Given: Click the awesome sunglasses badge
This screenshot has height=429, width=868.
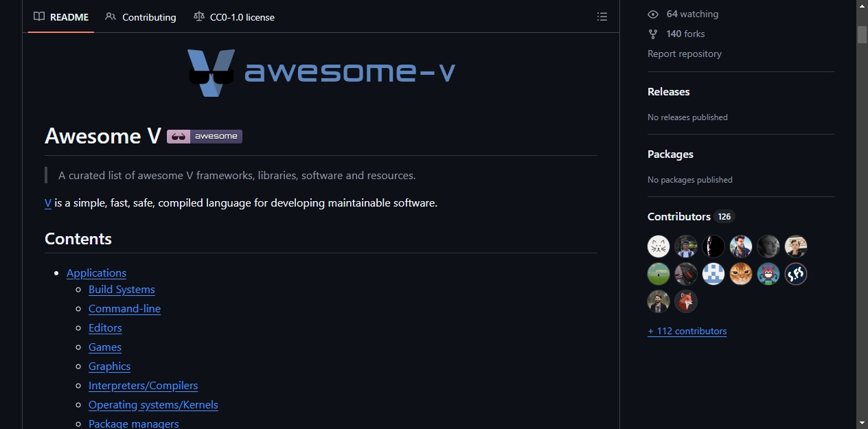Looking at the screenshot, I should [205, 137].
